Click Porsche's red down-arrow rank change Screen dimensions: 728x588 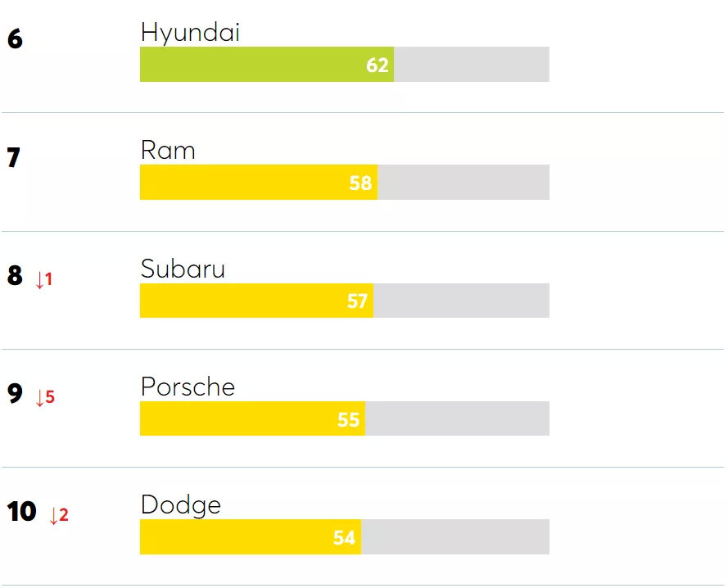coord(45,398)
